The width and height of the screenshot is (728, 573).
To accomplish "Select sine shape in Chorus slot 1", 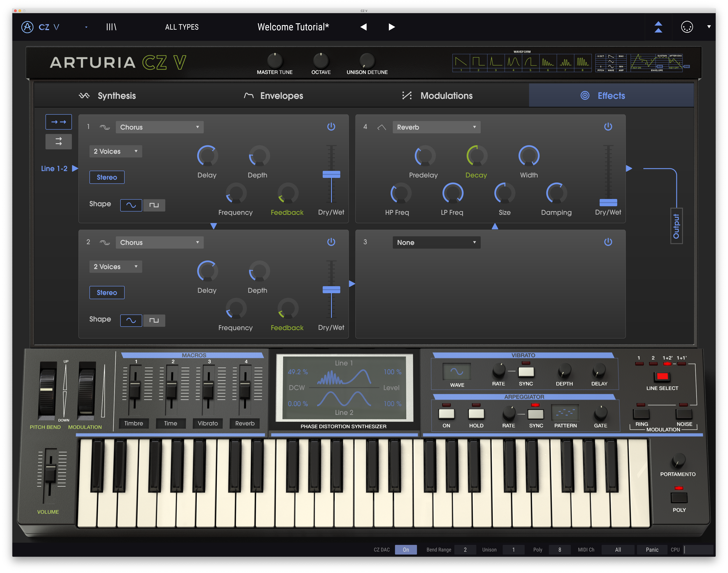I will pos(131,205).
